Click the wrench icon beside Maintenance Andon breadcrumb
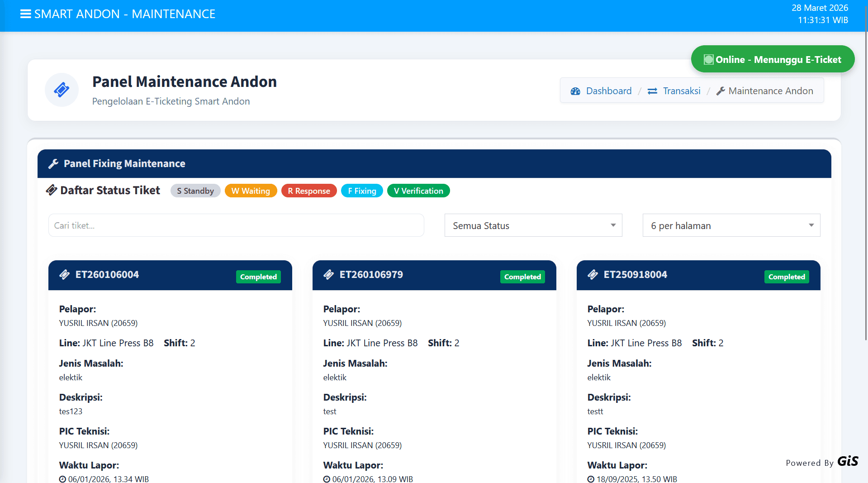Screen dimensions: 868x483 pos(721,91)
